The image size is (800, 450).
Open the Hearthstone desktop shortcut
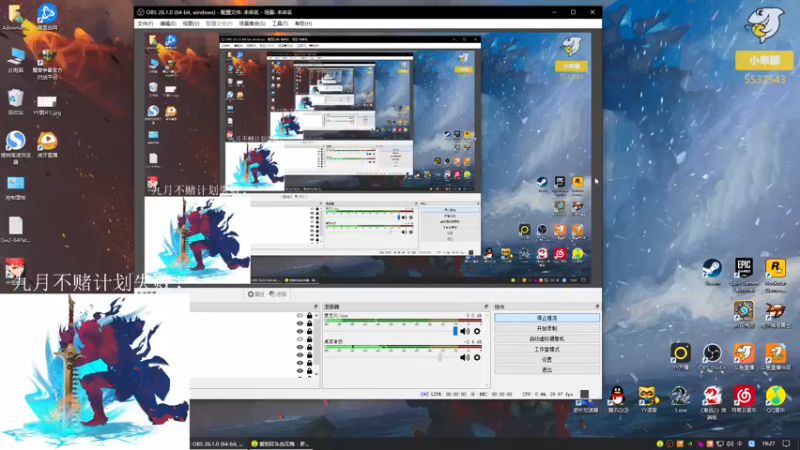click(x=744, y=314)
